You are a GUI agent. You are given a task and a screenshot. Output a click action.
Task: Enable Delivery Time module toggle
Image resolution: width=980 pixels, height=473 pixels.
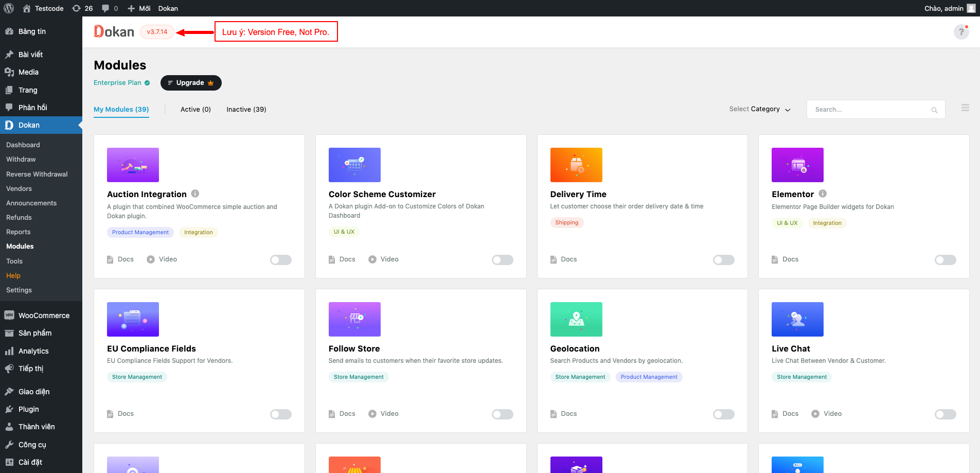(724, 260)
